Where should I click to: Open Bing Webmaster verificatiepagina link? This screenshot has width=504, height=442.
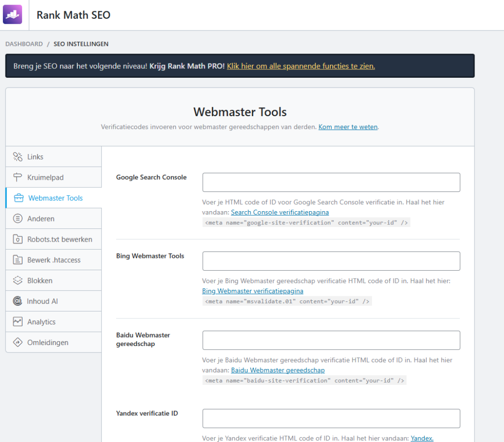[x=252, y=291]
